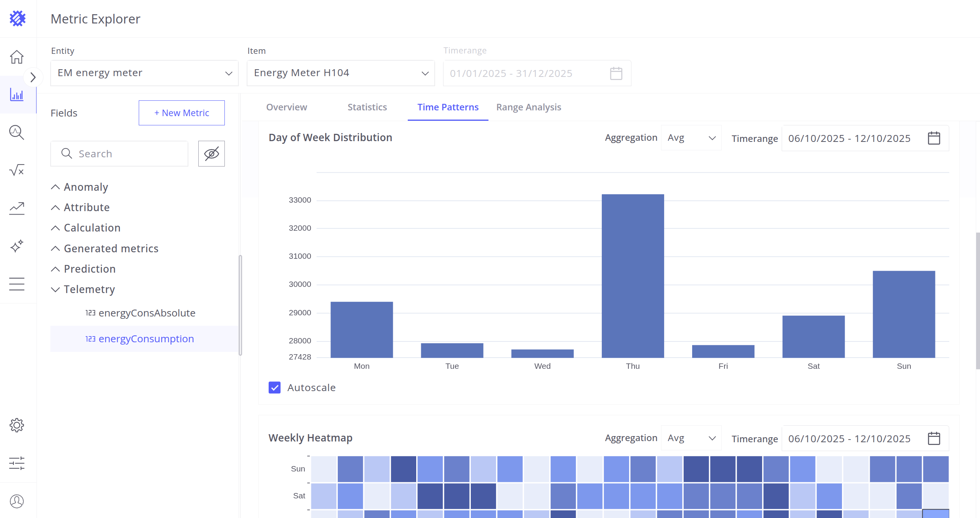Open the settings gear icon

click(x=17, y=425)
